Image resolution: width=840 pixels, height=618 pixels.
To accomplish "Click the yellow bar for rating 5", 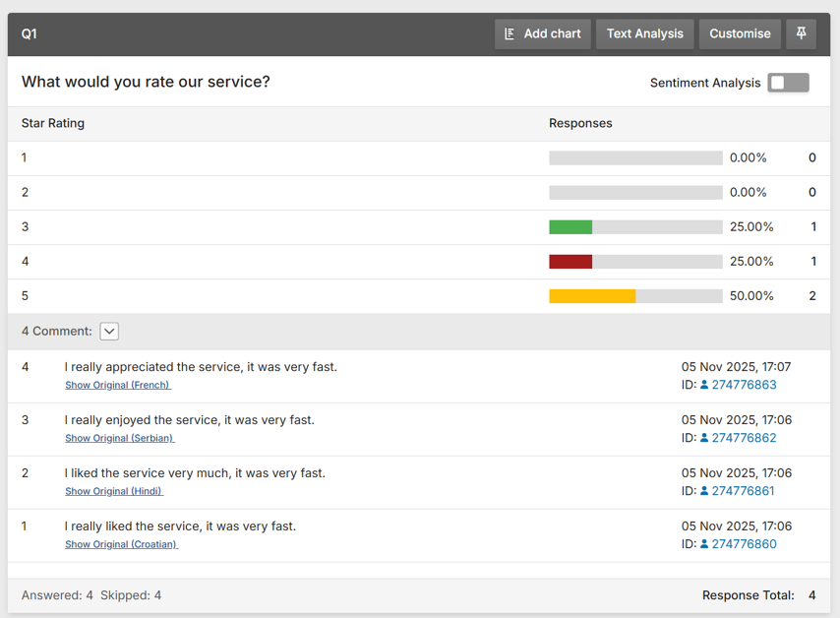I will pyautogui.click(x=592, y=296).
